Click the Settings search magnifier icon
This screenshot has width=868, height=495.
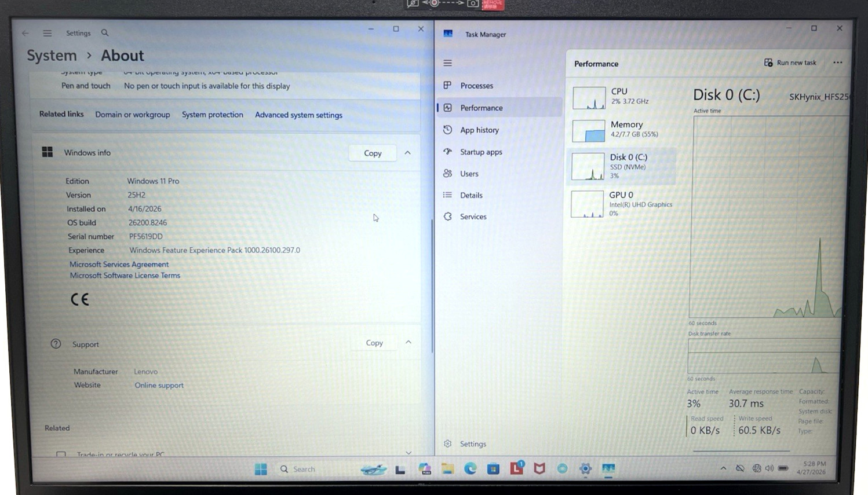tap(105, 33)
